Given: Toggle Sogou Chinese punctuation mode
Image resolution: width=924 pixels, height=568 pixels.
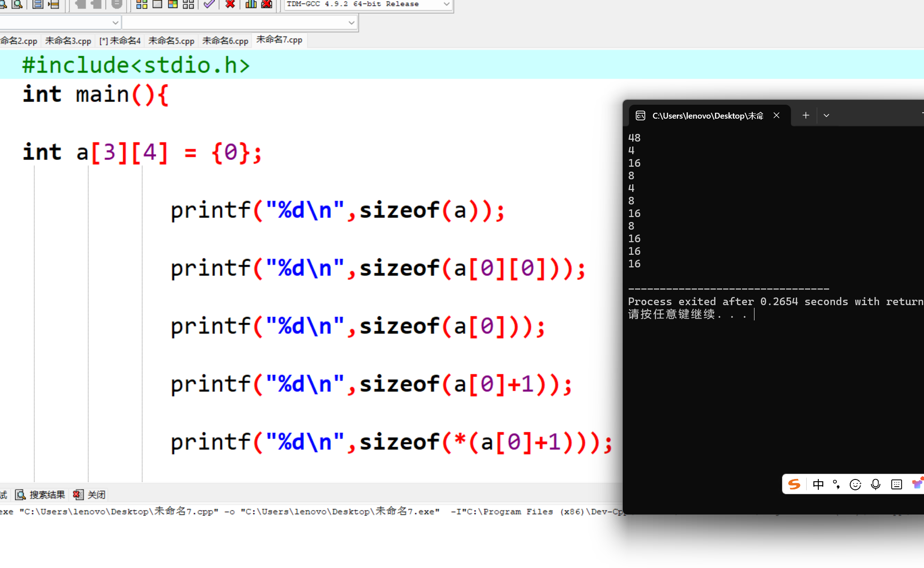Looking at the screenshot, I should click(836, 484).
